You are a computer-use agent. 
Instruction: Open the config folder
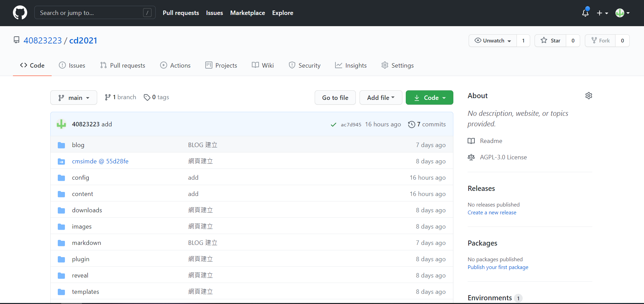81,178
